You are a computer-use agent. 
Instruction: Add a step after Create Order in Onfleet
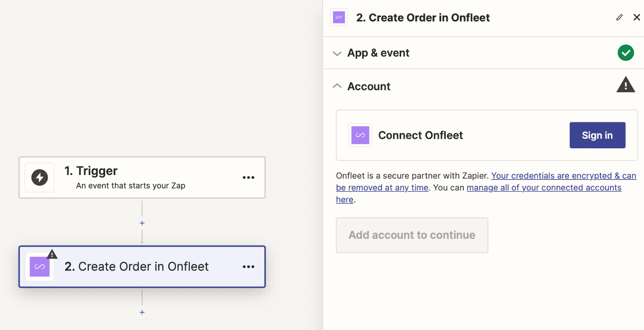tap(142, 312)
